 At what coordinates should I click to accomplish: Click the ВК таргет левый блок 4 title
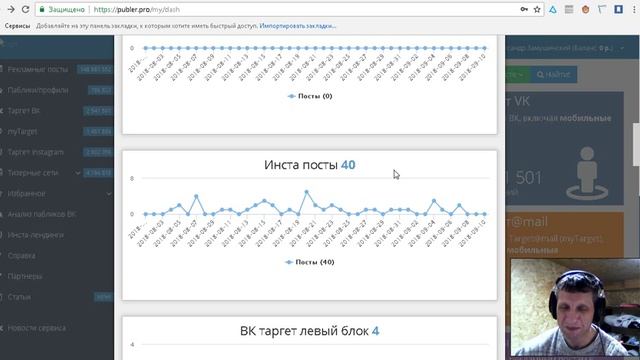[309, 331]
